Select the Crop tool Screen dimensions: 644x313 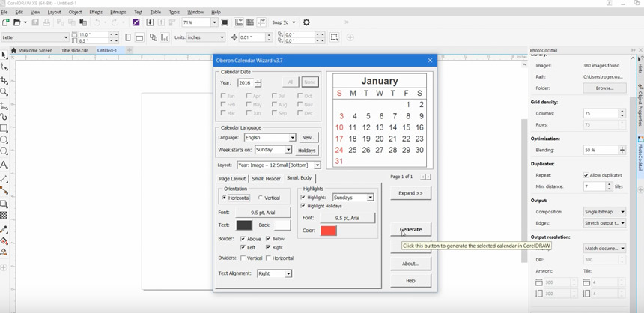4,79
